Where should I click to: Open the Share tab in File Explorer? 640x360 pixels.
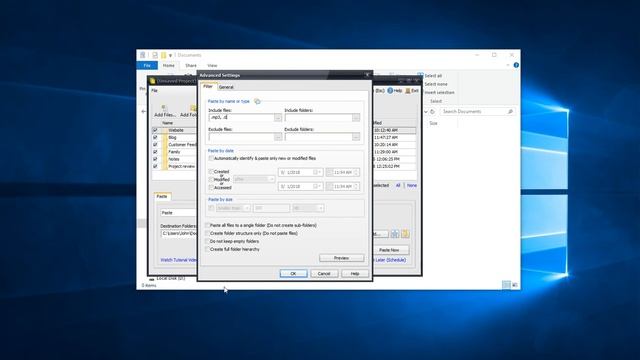[191, 65]
